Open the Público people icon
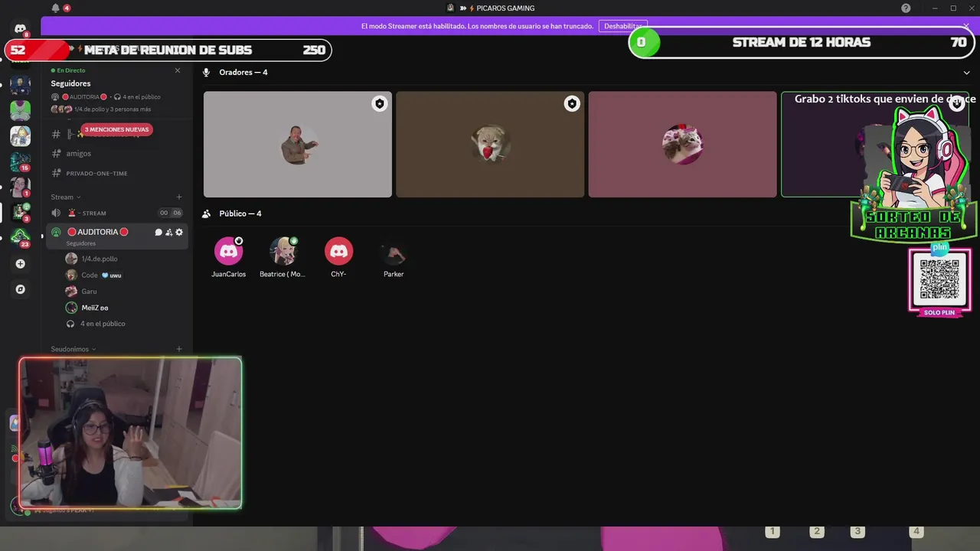This screenshot has height=551, width=980. coord(206,214)
